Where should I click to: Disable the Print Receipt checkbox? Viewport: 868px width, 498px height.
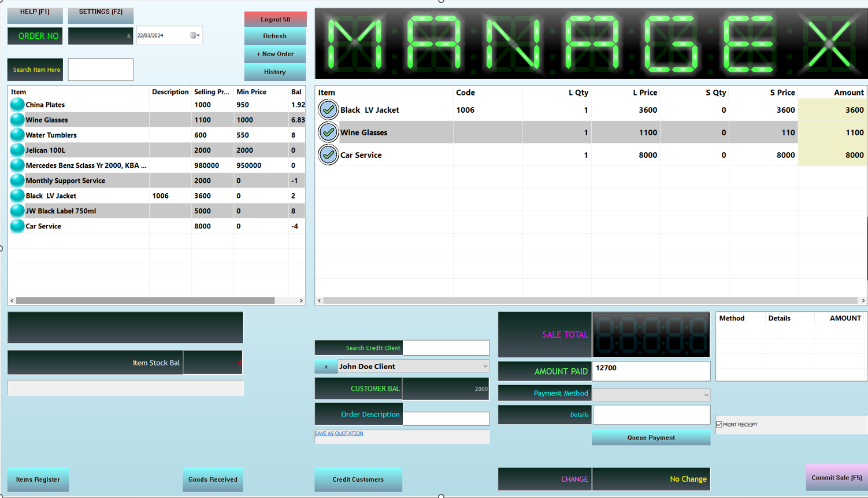(x=719, y=425)
